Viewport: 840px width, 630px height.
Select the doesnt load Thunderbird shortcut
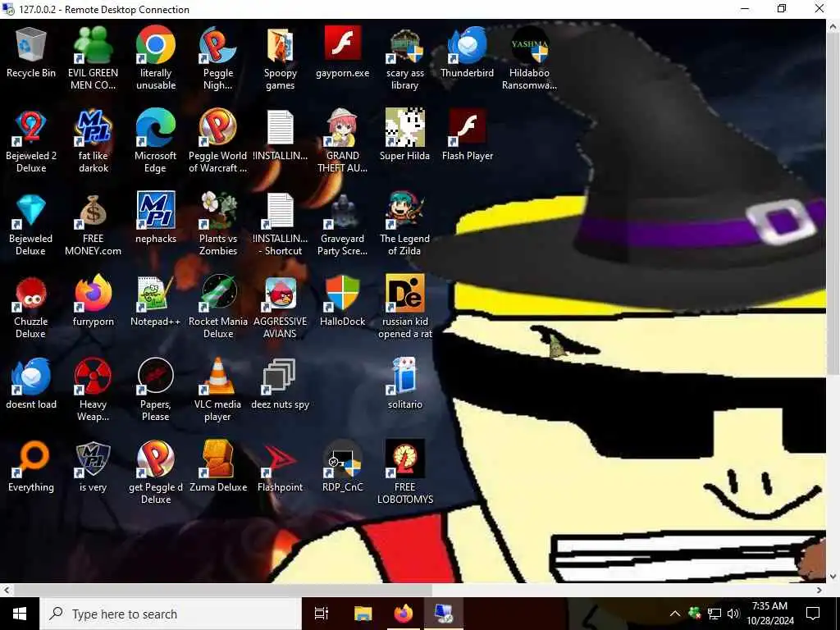coord(30,384)
